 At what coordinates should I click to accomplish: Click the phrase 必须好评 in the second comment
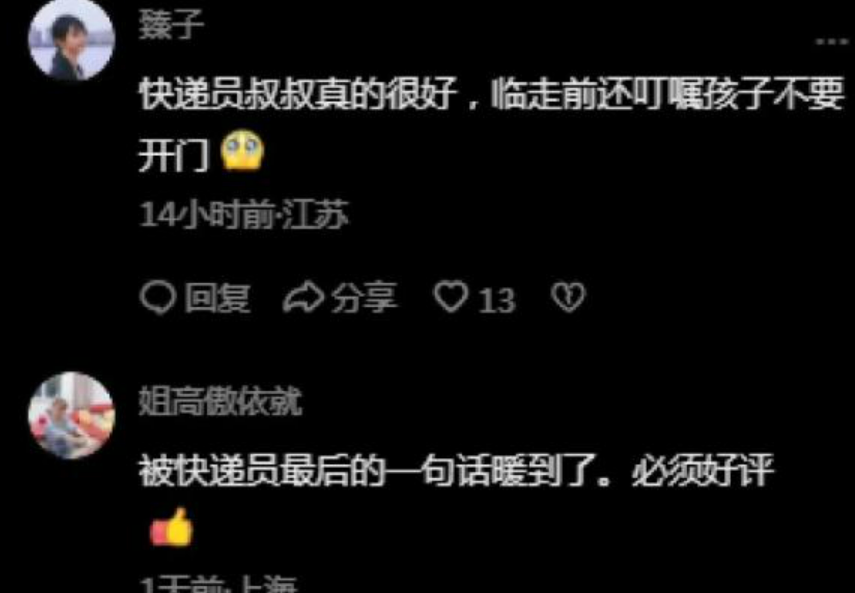(703, 470)
